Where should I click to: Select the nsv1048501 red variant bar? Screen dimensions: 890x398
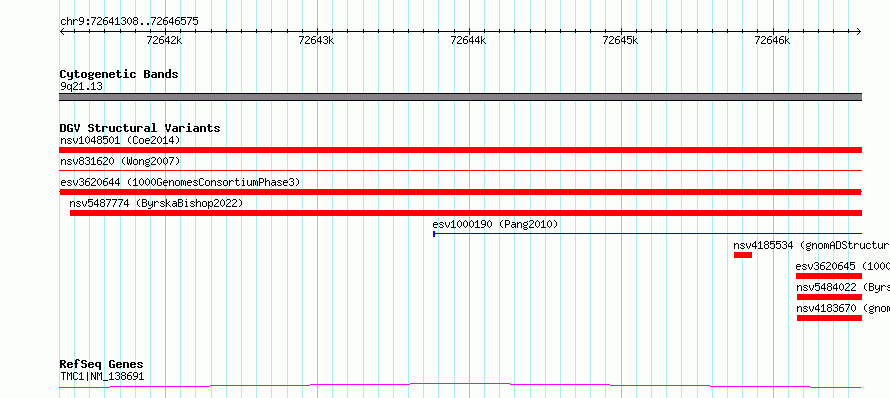460,150
